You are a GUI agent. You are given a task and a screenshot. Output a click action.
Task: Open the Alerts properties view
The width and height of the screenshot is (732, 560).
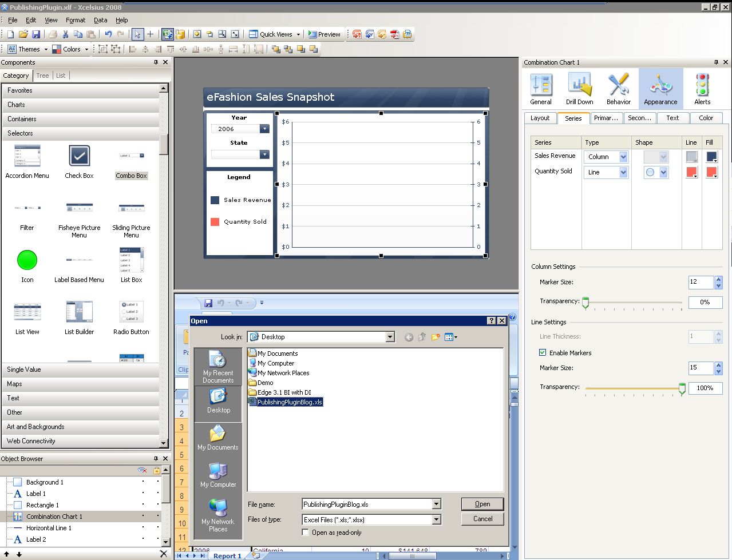tap(702, 89)
